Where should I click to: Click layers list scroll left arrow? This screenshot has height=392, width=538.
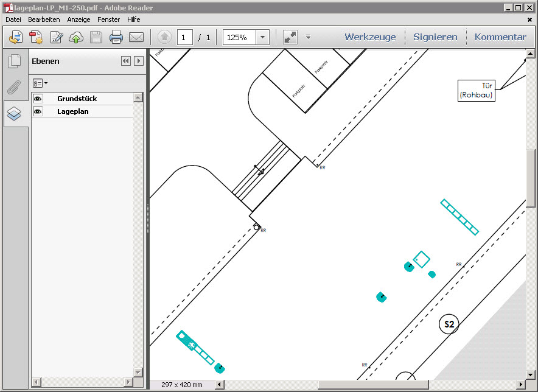(x=37, y=382)
